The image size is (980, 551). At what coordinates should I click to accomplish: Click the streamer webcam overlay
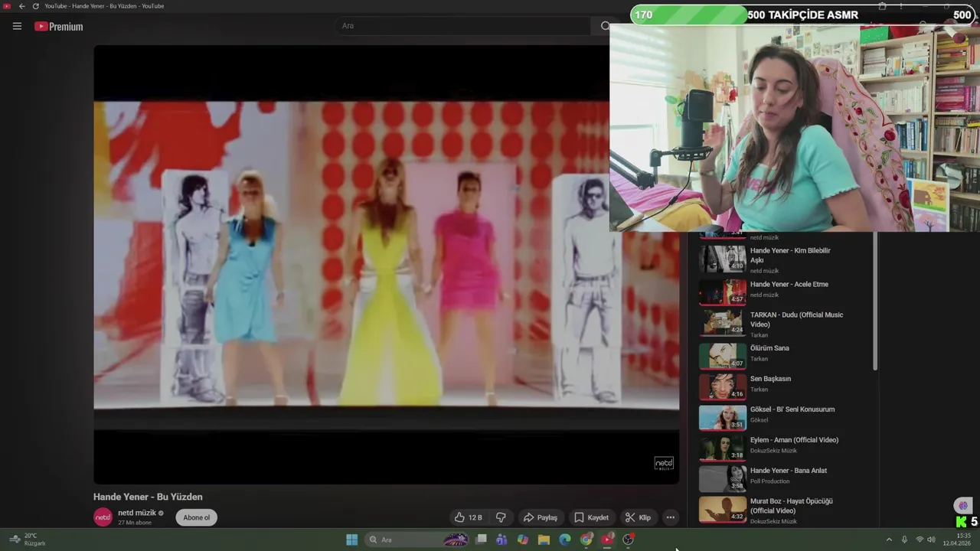pos(795,128)
